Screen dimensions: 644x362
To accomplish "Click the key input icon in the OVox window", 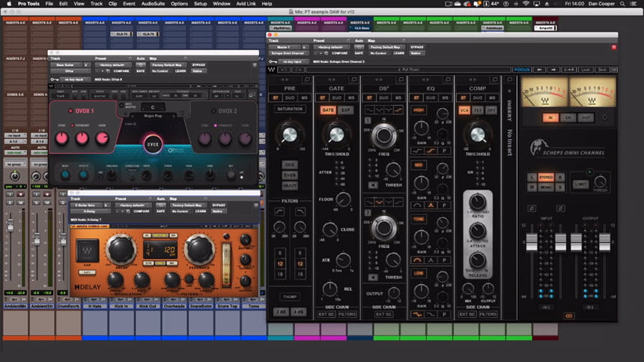I will tap(54, 79).
